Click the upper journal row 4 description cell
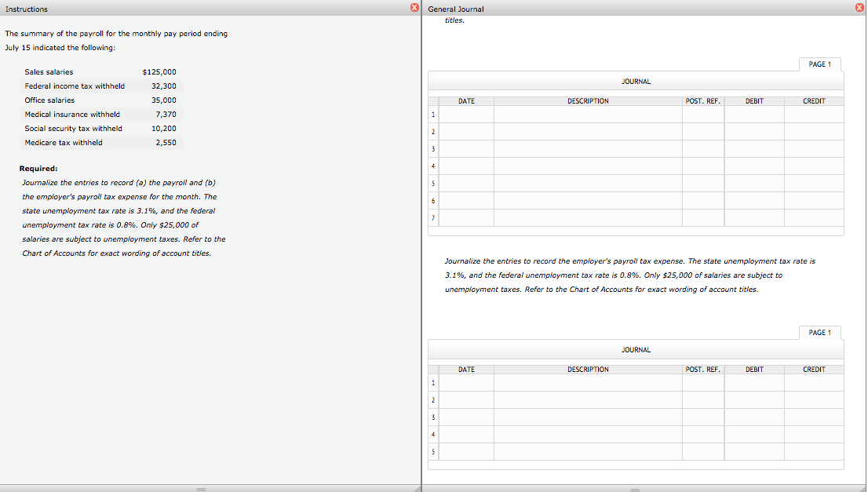The image size is (868, 492). [x=588, y=166]
